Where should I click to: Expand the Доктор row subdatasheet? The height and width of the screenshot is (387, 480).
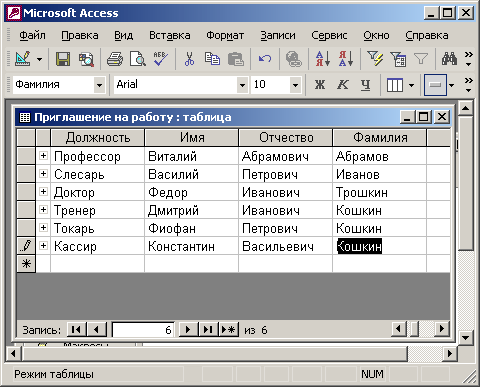click(43, 191)
